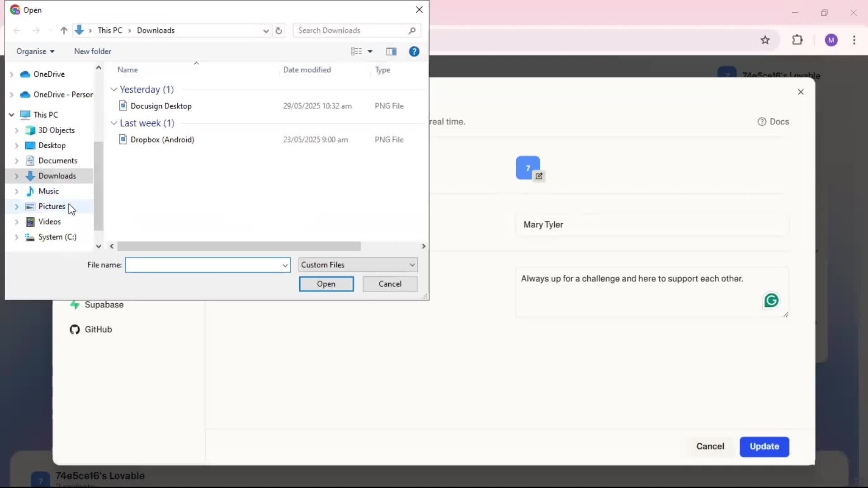Image resolution: width=868 pixels, height=488 pixels.
Task: Bookmark this page with the star icon
Action: [x=765, y=40]
